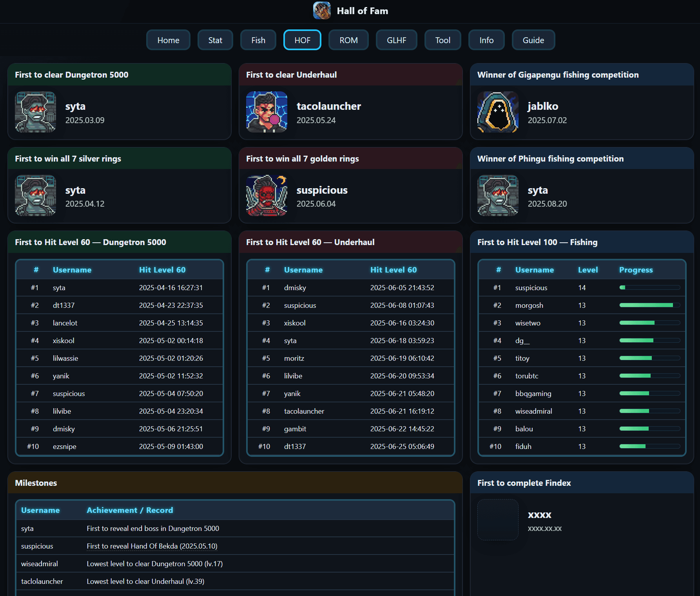Open the GLHF page
The image size is (700, 596).
pos(396,40)
